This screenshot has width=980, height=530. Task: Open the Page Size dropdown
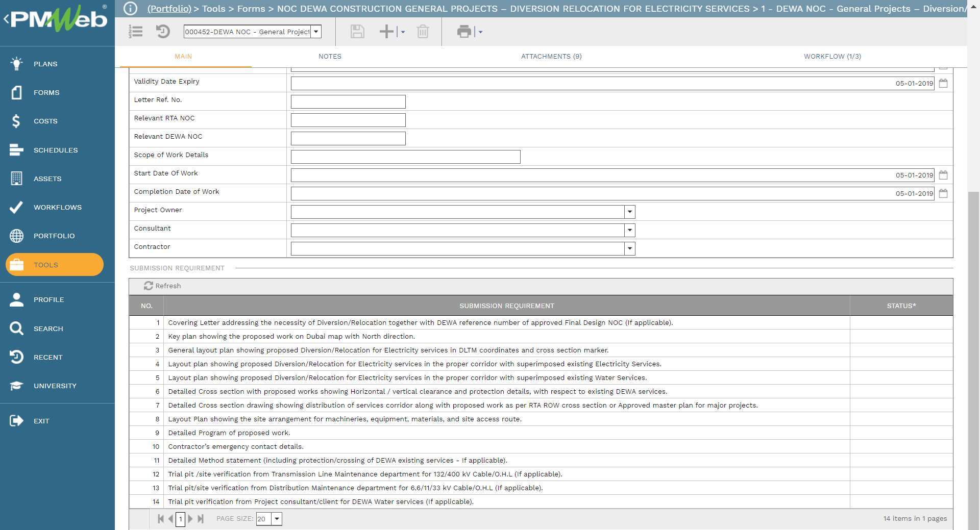[x=276, y=519]
